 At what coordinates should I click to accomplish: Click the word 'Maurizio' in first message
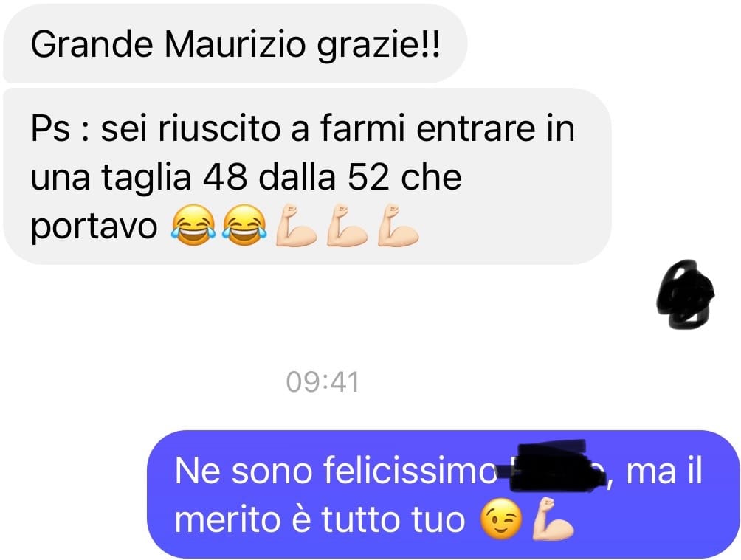tap(235, 44)
